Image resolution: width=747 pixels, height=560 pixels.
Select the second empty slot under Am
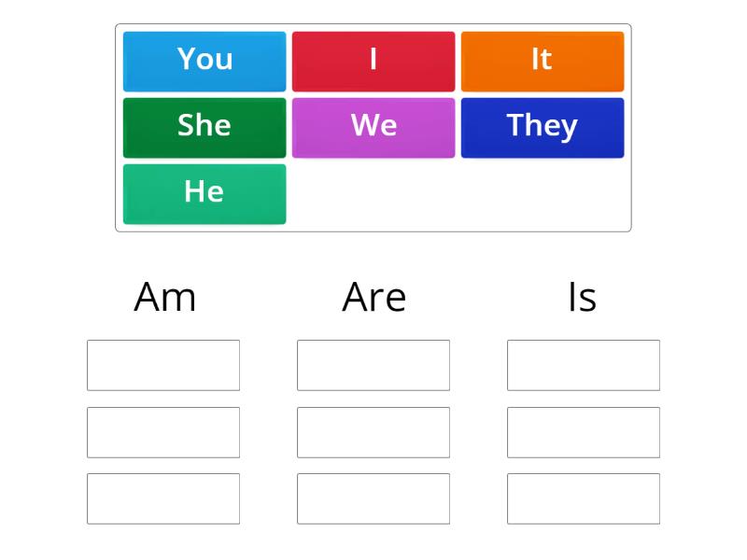pyautogui.click(x=163, y=432)
